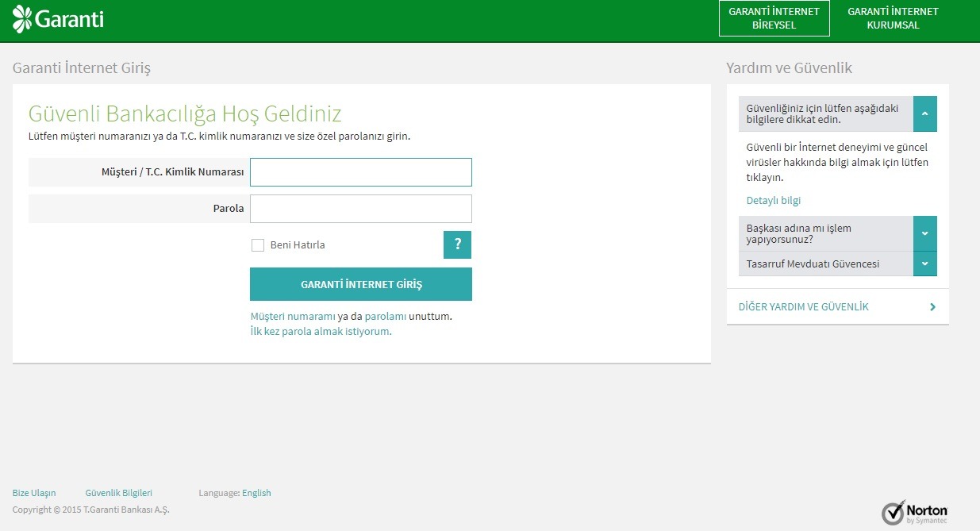Image resolution: width=980 pixels, height=531 pixels.
Task: Switch to Garanti İnternet Bireysel tab
Action: [x=774, y=18]
